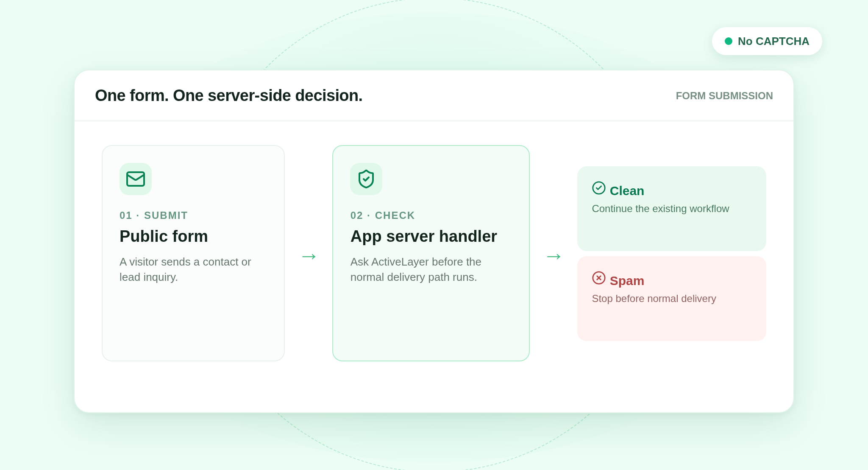Viewport: 868px width, 470px height.
Task: Click the Clean outcome heading
Action: (x=627, y=191)
